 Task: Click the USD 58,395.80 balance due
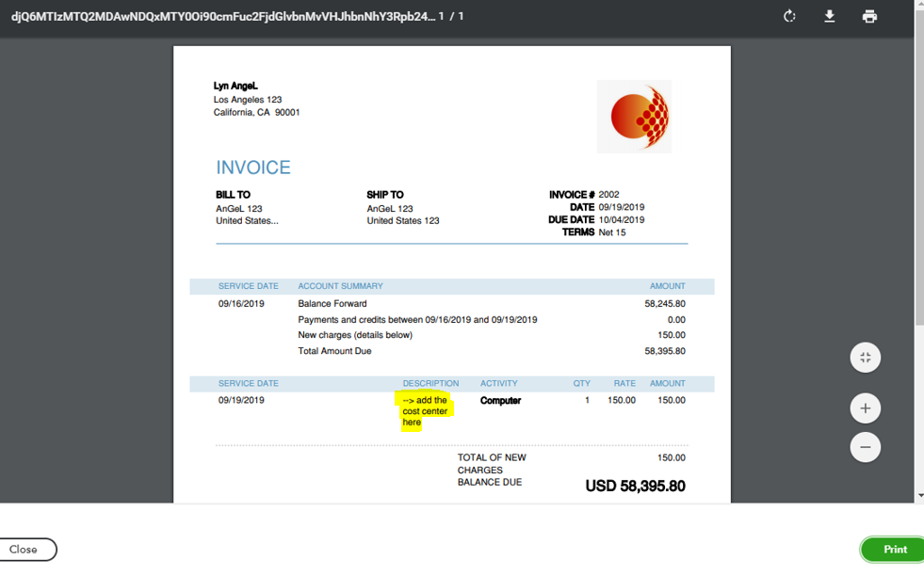[635, 487]
